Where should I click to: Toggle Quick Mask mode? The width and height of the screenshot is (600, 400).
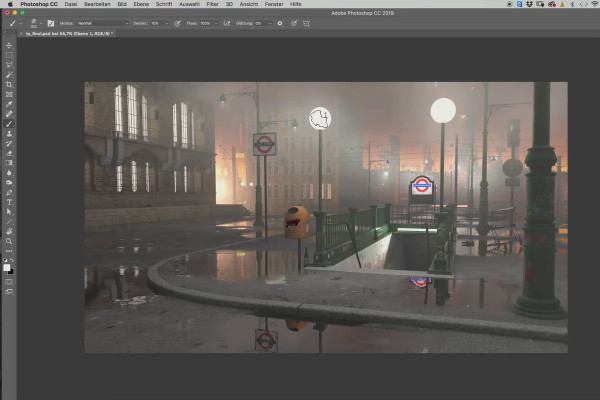(x=9, y=282)
